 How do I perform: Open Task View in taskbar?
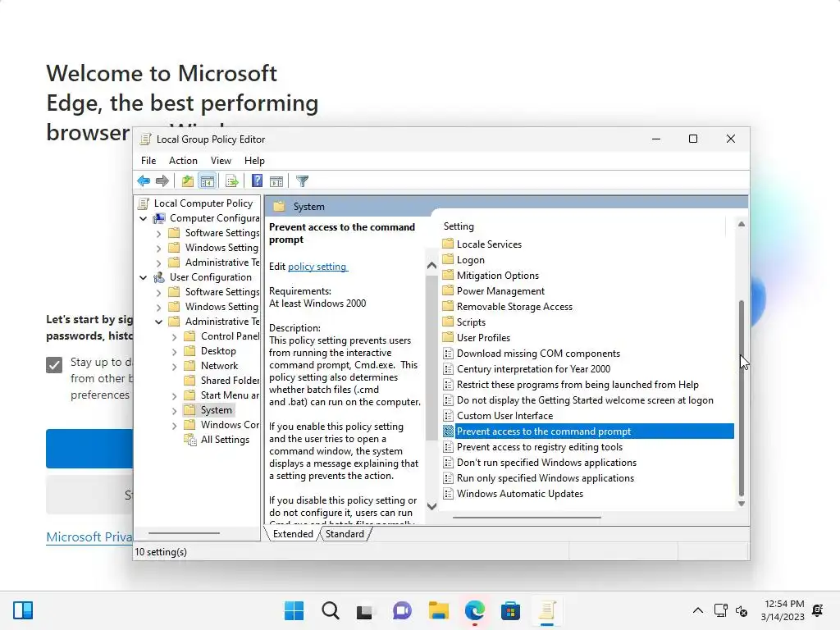365,610
